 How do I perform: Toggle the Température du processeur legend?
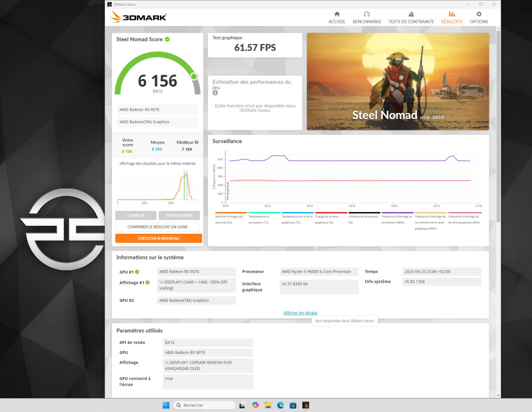(x=264, y=219)
